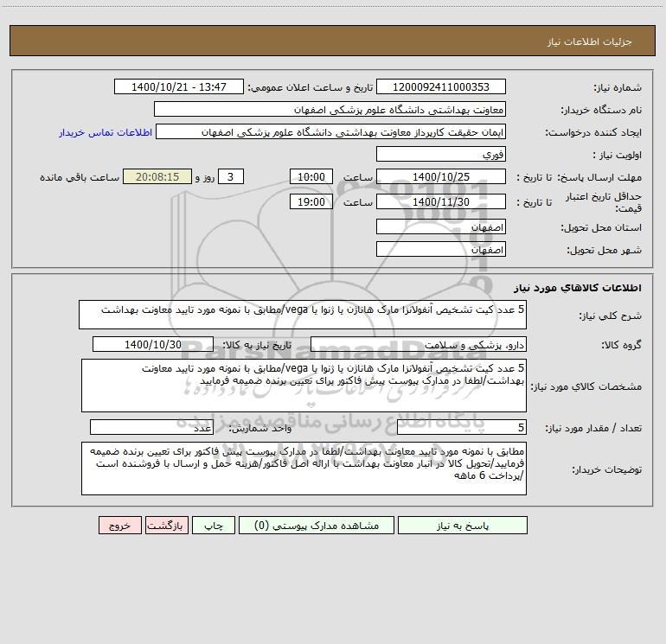Click the response deadline time 10:00
Viewport: 666px width, 644px height.
311,176
